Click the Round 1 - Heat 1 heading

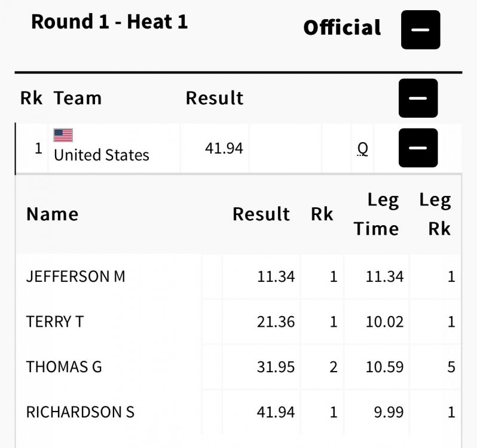point(109,22)
